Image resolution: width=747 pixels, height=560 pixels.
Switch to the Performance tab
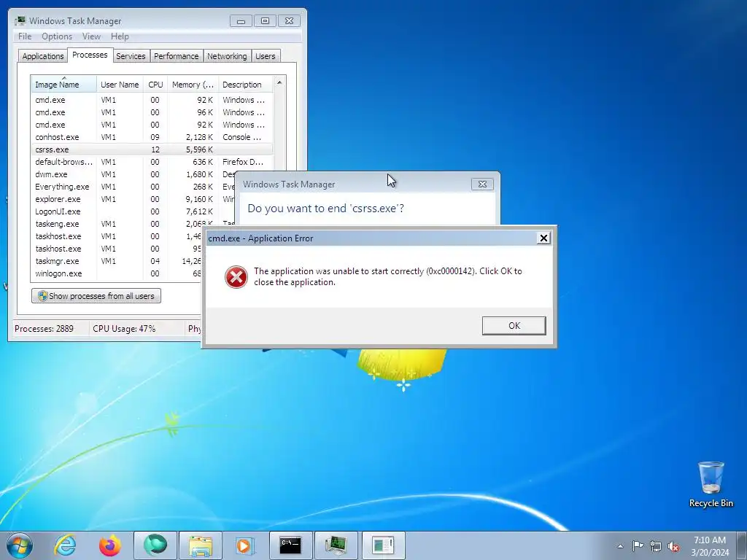coord(177,56)
